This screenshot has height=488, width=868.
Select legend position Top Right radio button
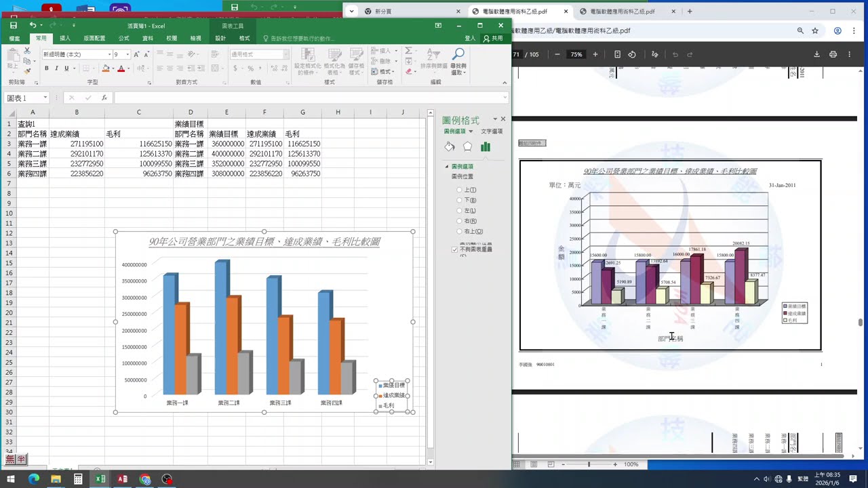460,231
